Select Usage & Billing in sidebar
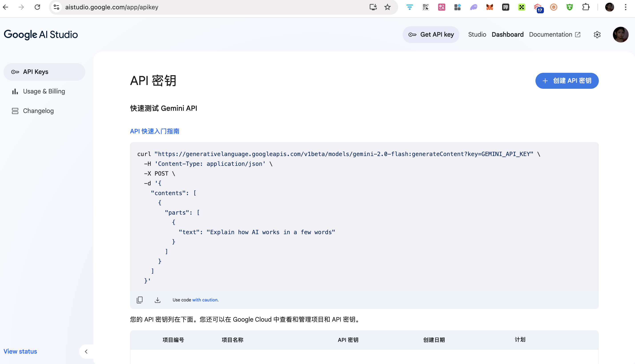Image resolution: width=635 pixels, height=364 pixels. tap(44, 91)
